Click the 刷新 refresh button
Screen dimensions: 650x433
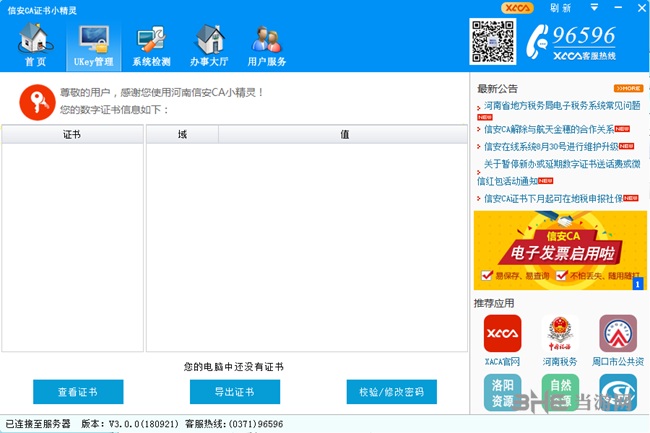(x=560, y=8)
